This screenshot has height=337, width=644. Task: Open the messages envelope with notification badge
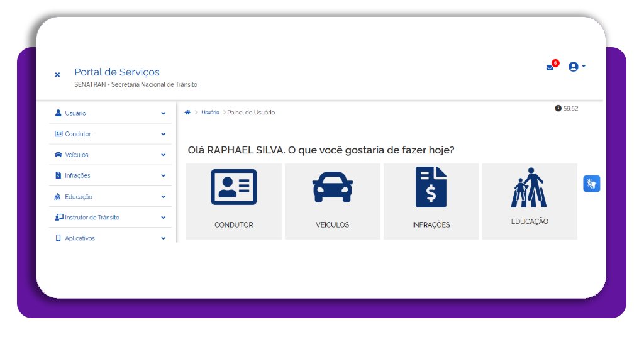click(x=550, y=67)
